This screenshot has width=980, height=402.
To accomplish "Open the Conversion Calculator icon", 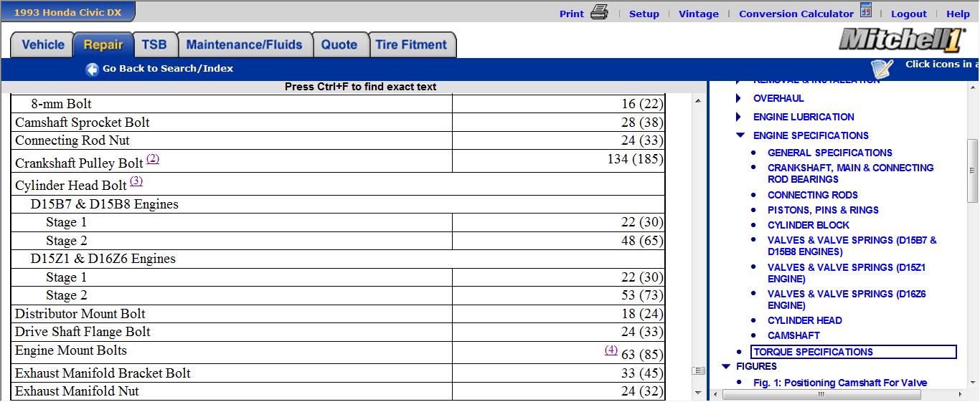I will click(x=866, y=11).
